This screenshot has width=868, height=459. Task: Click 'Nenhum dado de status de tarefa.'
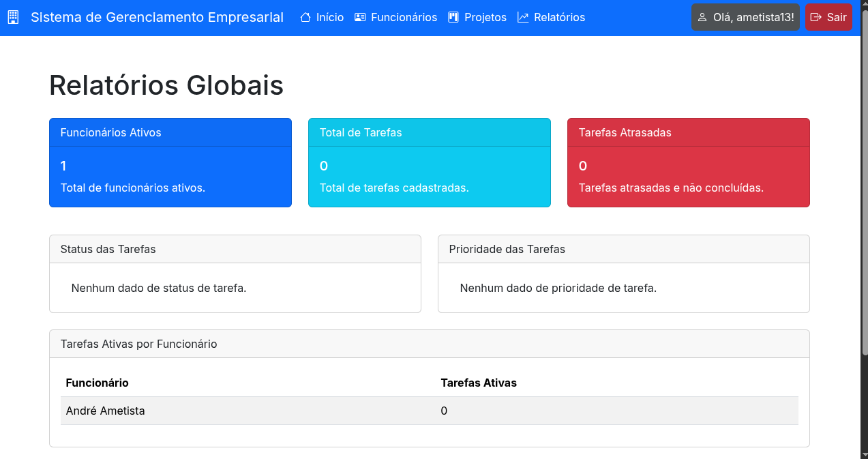coord(159,288)
